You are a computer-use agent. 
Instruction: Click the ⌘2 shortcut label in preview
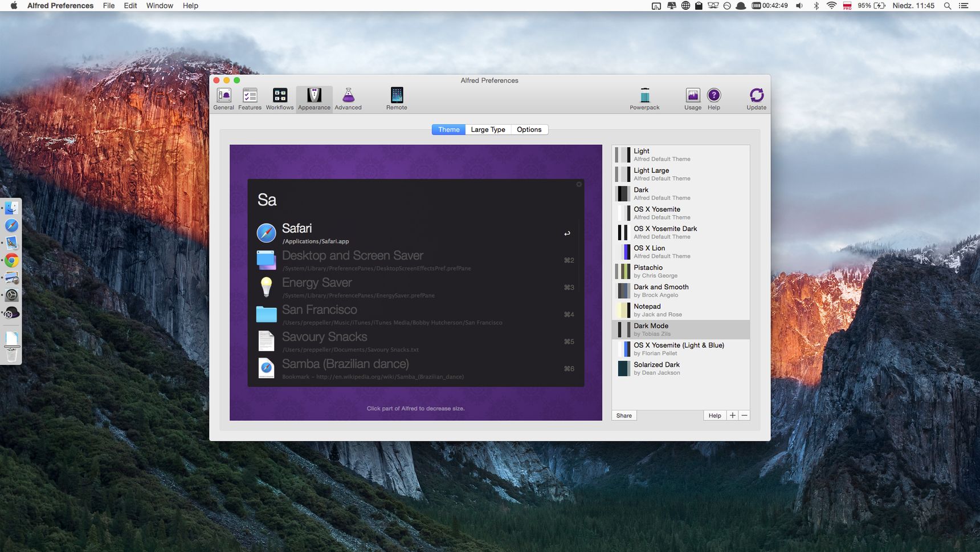click(x=569, y=260)
